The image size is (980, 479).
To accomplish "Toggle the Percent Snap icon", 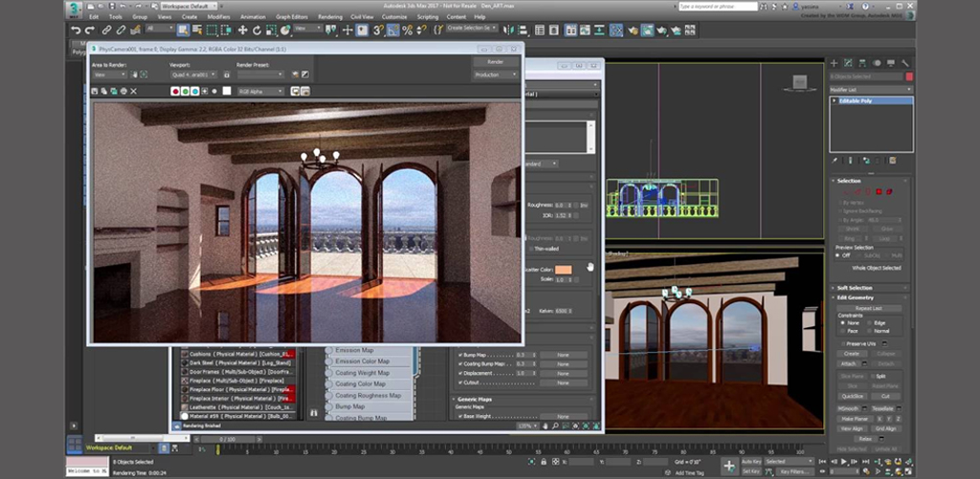I will [408, 30].
